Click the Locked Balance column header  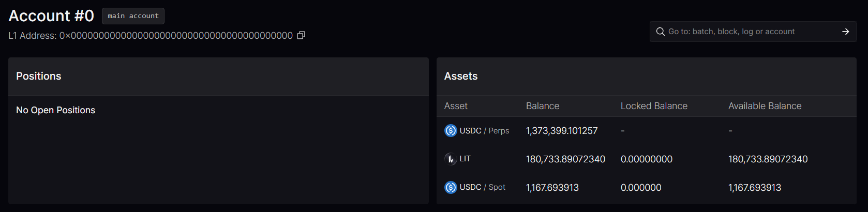click(x=654, y=106)
